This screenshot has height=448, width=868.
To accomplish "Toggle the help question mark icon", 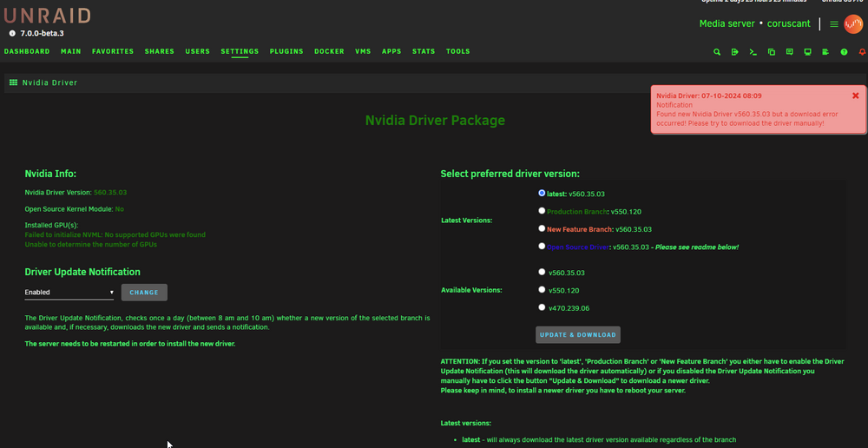I will [844, 52].
